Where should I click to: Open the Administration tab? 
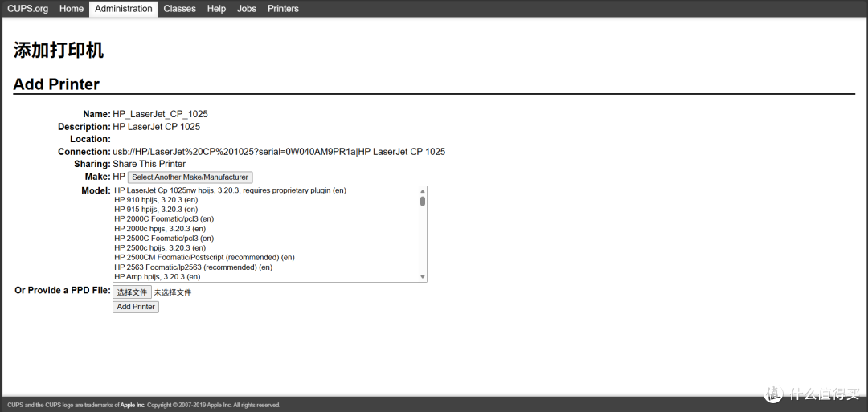click(x=124, y=8)
